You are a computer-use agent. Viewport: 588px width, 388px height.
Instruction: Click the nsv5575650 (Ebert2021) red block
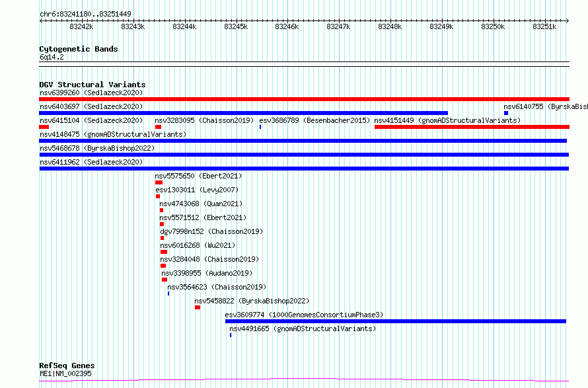coord(159,182)
